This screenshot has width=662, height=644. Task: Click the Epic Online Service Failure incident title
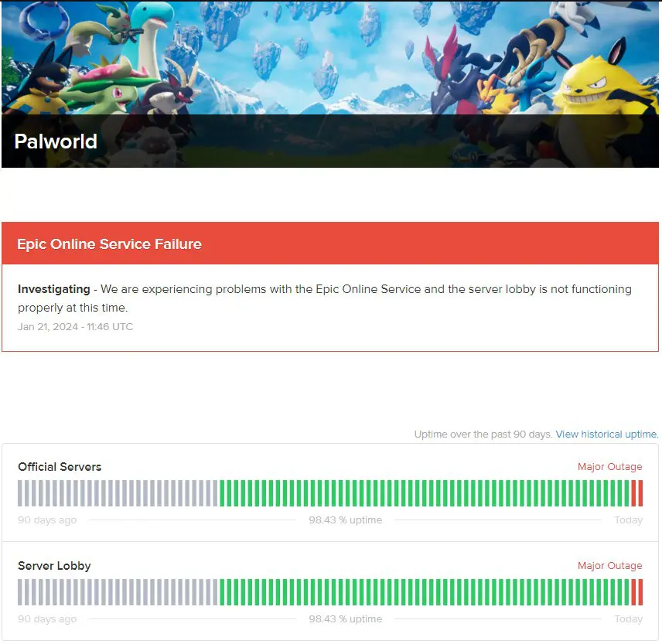[109, 244]
